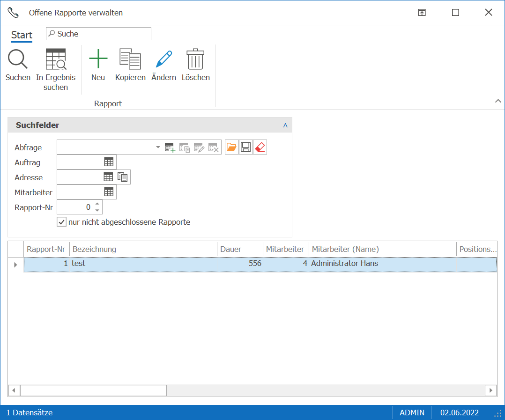Click the Ändern pencil icon
This screenshot has width=505, height=420.
(163, 59)
